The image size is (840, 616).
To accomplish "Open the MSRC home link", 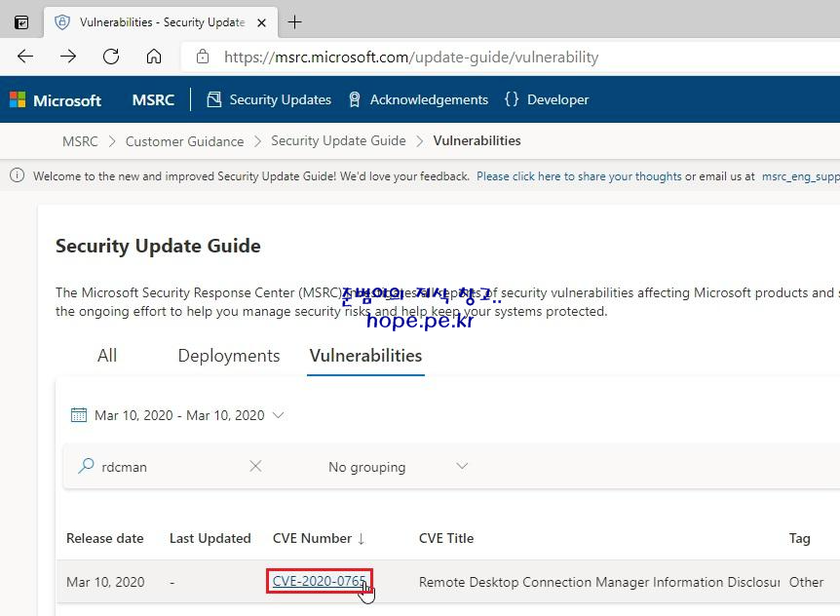I will click(153, 99).
